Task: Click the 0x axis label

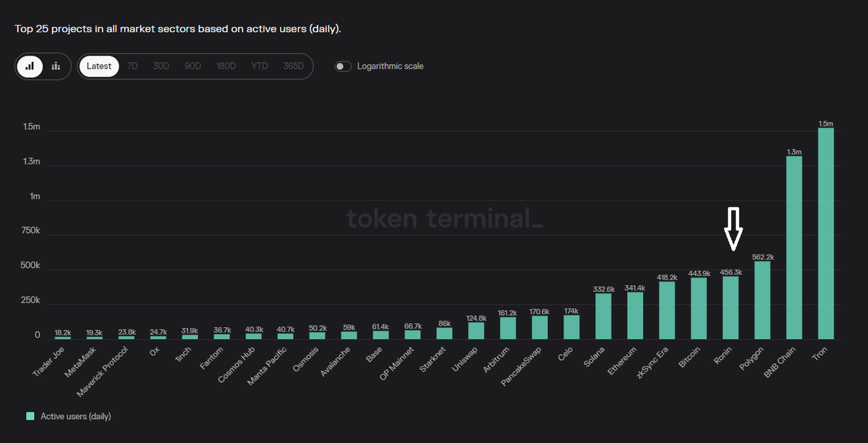Action: coord(156,350)
